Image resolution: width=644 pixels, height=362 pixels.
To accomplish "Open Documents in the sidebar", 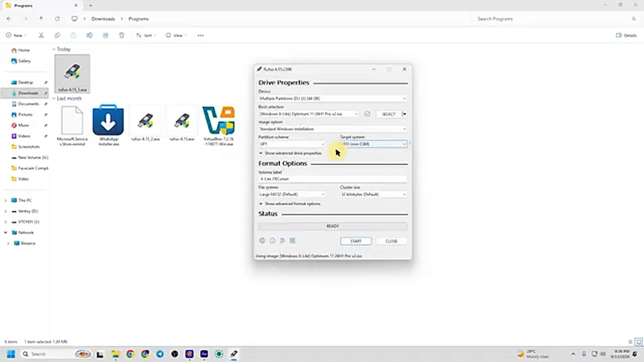I will pos(28,104).
